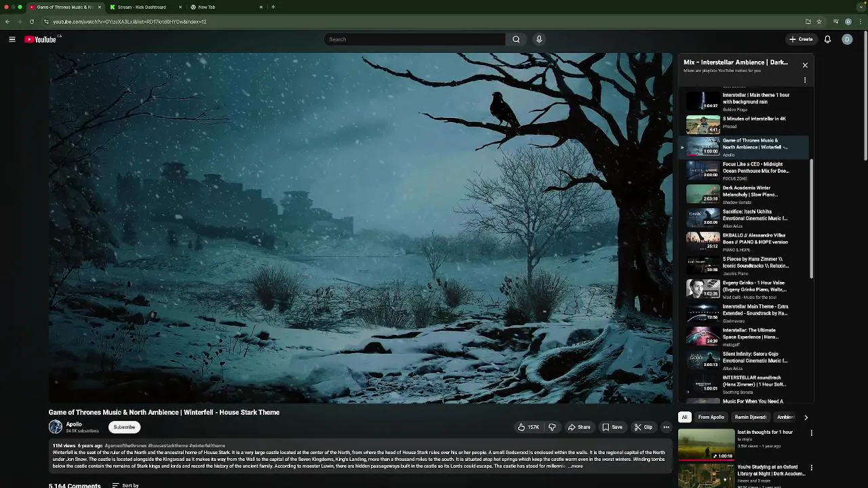
Task: Open options for 'lost in thoughts' video
Action: [811, 433]
